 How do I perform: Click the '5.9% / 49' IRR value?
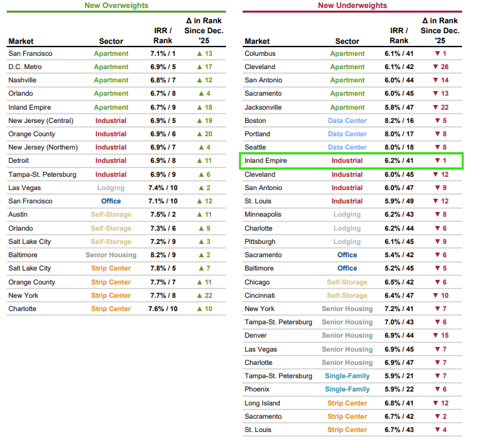point(399,201)
